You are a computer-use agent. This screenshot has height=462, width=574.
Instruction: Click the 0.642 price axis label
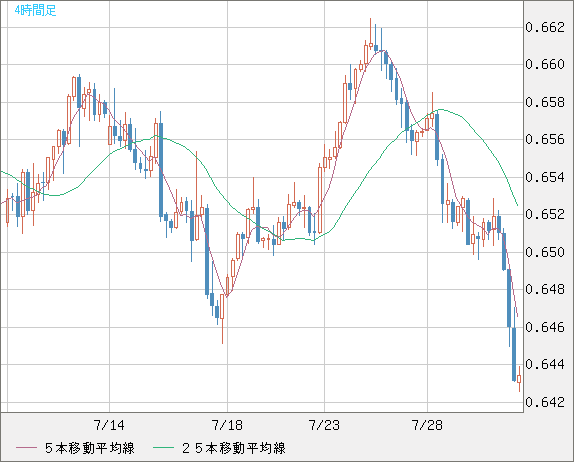(545, 402)
